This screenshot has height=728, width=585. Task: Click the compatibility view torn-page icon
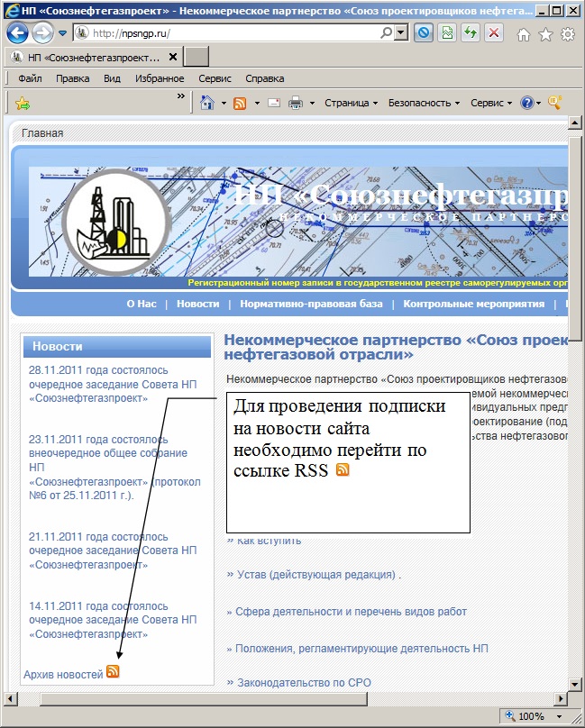pyautogui.click(x=447, y=33)
